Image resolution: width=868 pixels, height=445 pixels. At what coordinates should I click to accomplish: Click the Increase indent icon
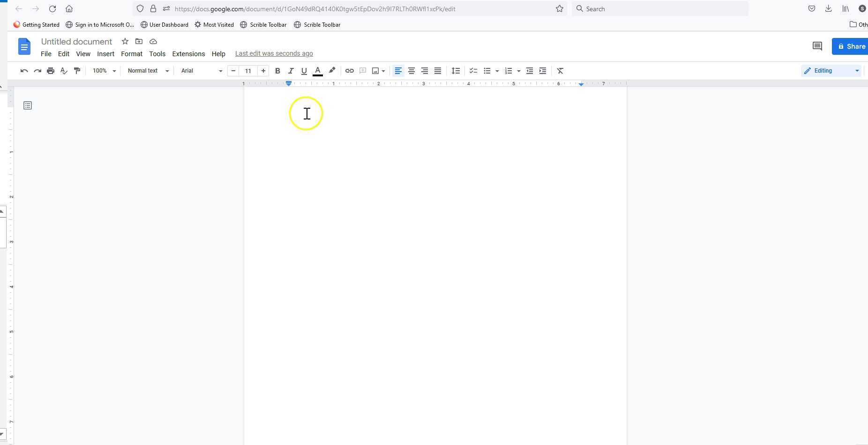[x=543, y=71]
